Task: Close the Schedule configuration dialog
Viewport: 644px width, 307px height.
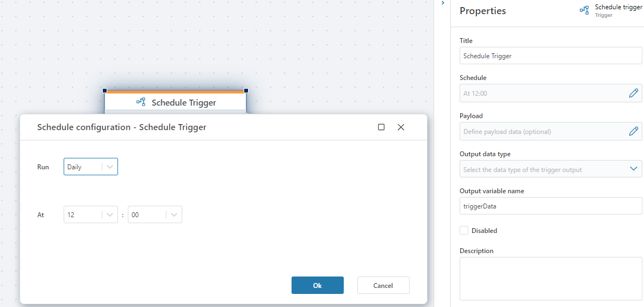Action: pos(401,127)
